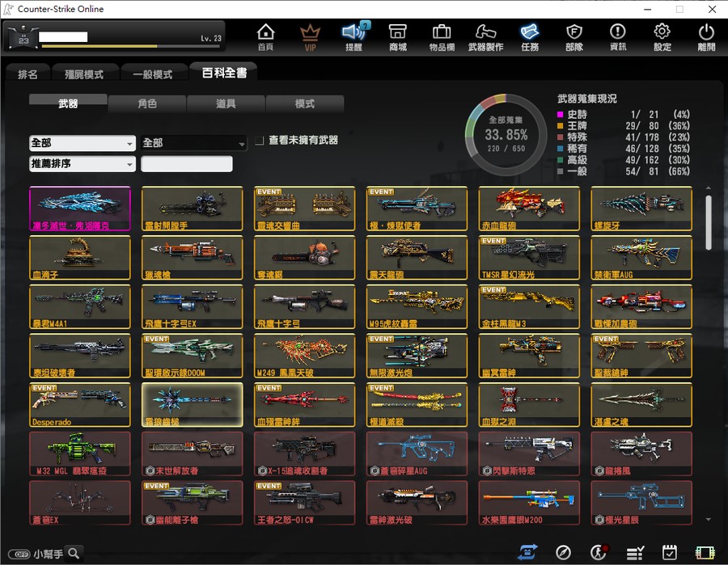Viewport: 728px width, 565px height.
Task: Select the 道具 sub-tab
Action: click(x=226, y=103)
